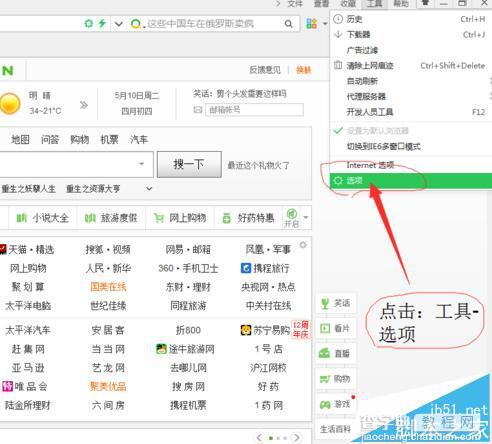Expand the address bar history dropdown chevron
The image size is (492, 444).
[119, 24]
